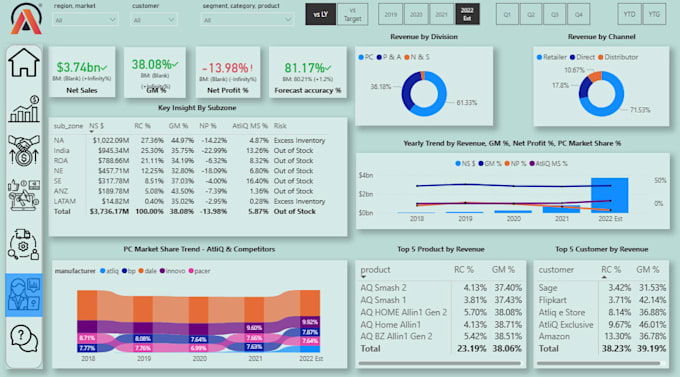Select fiscal year 2020
Image resolution: width=680 pixels, height=377 pixels.
coord(416,14)
